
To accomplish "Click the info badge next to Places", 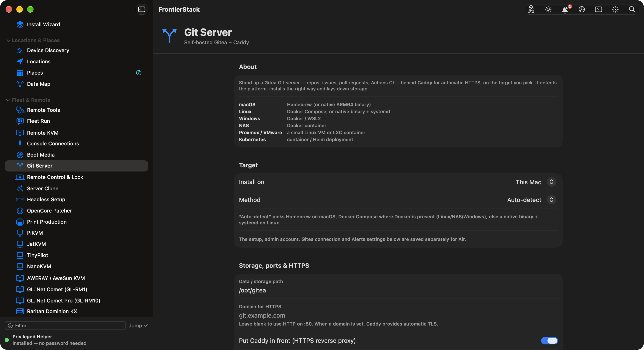I will 139,73.
